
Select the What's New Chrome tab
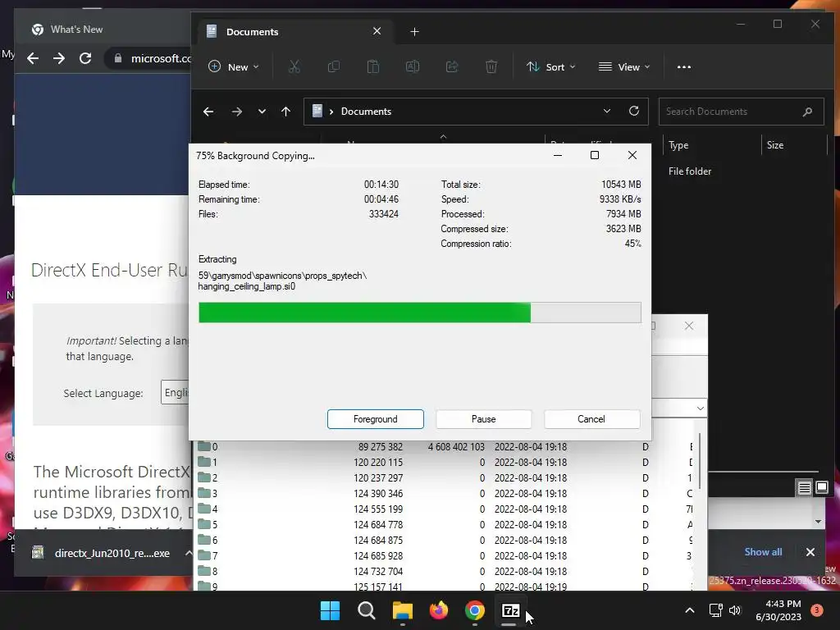pyautogui.click(x=102, y=30)
